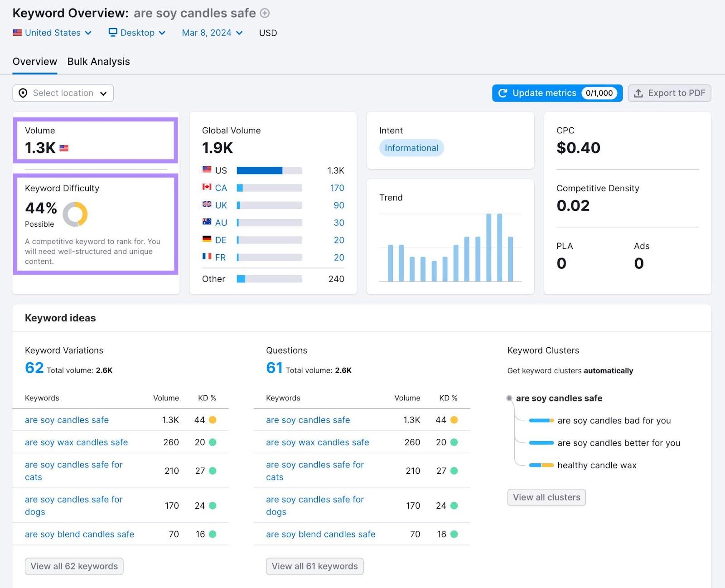Click the Keyword Difficulty donut chart

[x=75, y=214]
